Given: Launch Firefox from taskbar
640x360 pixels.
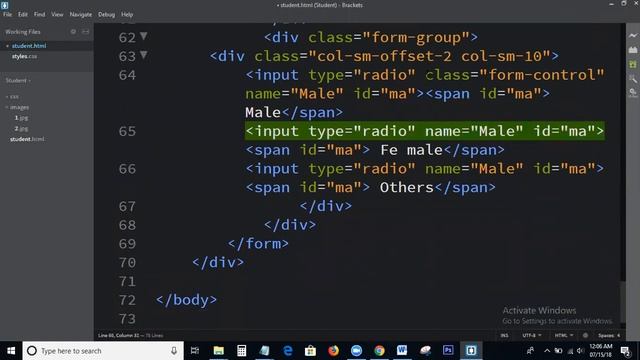Looking at the screenshot, I should pos(333,351).
